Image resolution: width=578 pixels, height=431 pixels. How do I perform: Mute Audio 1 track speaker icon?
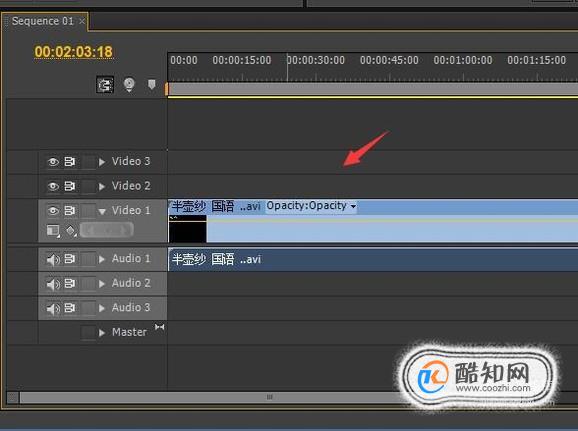53,260
